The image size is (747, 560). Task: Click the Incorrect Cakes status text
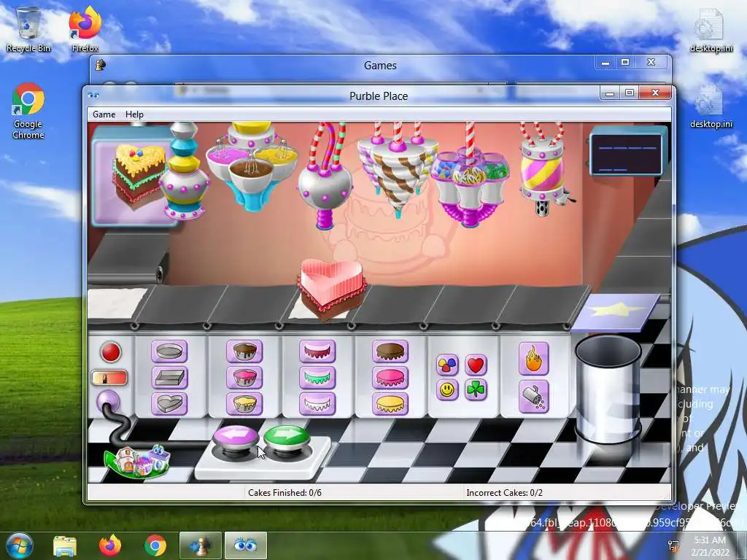click(x=505, y=493)
